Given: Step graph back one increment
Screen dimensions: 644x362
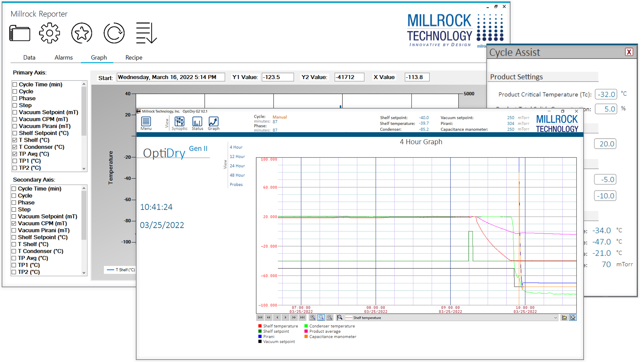Looking at the screenshot, I should (x=277, y=317).
